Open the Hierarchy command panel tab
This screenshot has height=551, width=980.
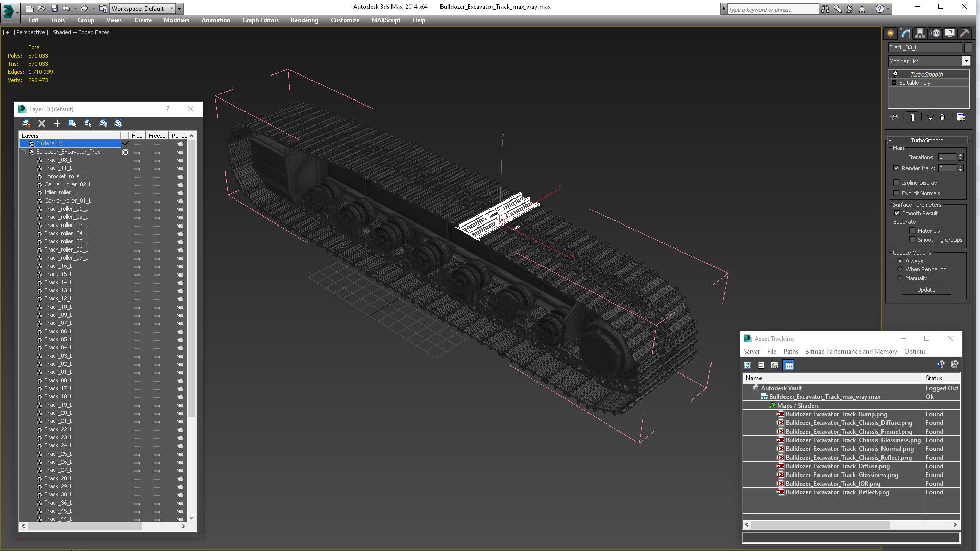(920, 33)
